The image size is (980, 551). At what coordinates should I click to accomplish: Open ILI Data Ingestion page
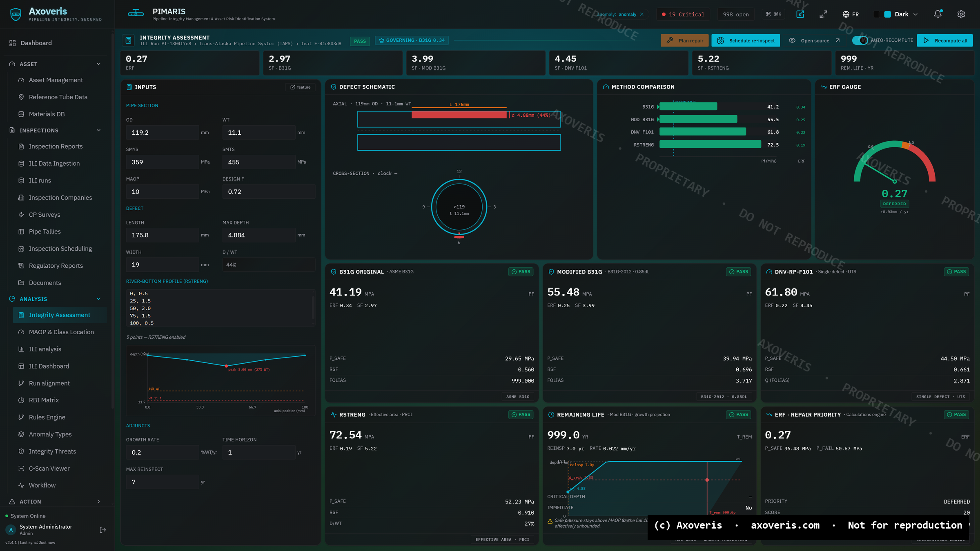pos(60,163)
